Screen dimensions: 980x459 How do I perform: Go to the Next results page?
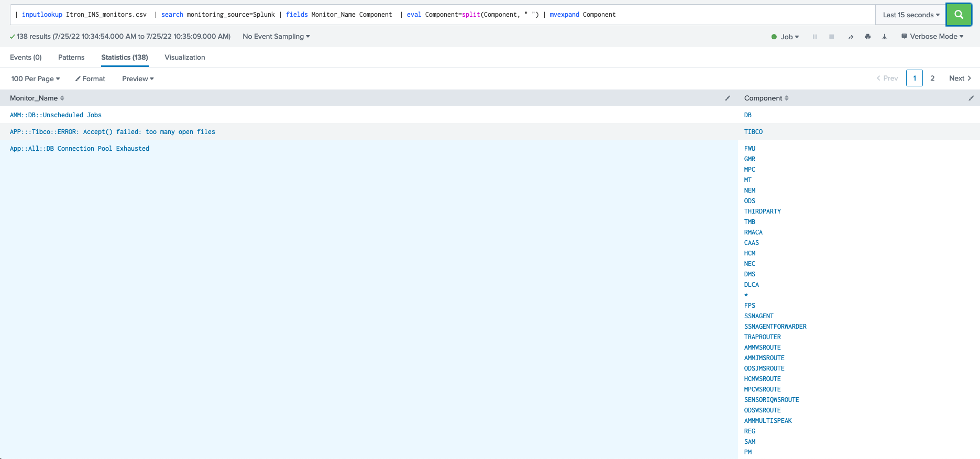(x=960, y=78)
